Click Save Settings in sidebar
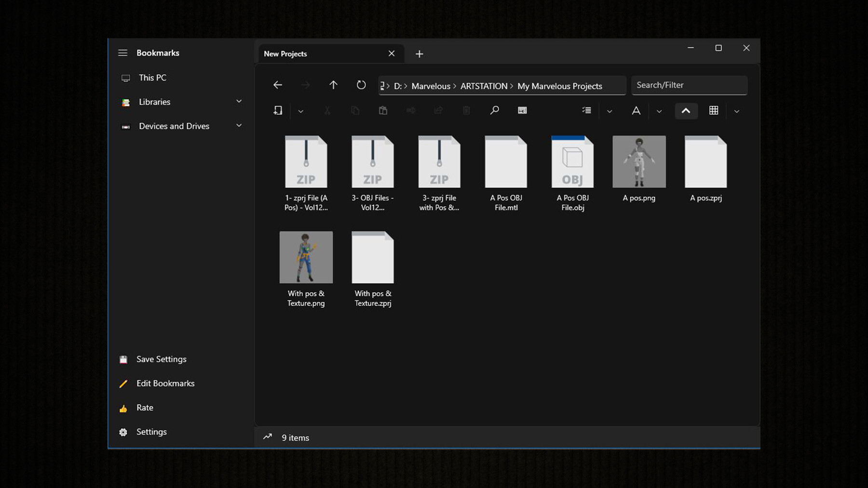The width and height of the screenshot is (868, 488). [x=161, y=359]
